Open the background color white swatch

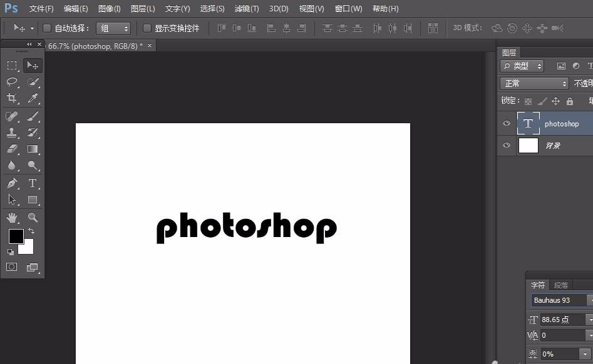click(x=27, y=247)
